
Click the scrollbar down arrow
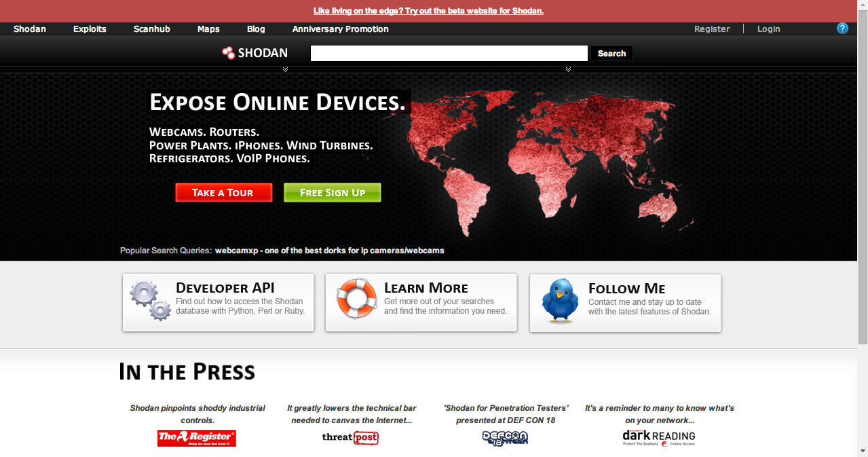click(863, 452)
